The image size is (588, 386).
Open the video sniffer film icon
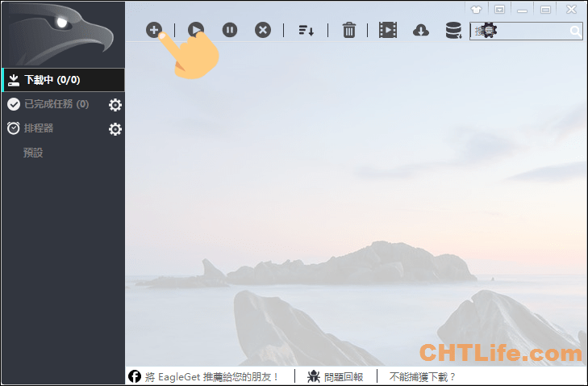[x=388, y=30]
